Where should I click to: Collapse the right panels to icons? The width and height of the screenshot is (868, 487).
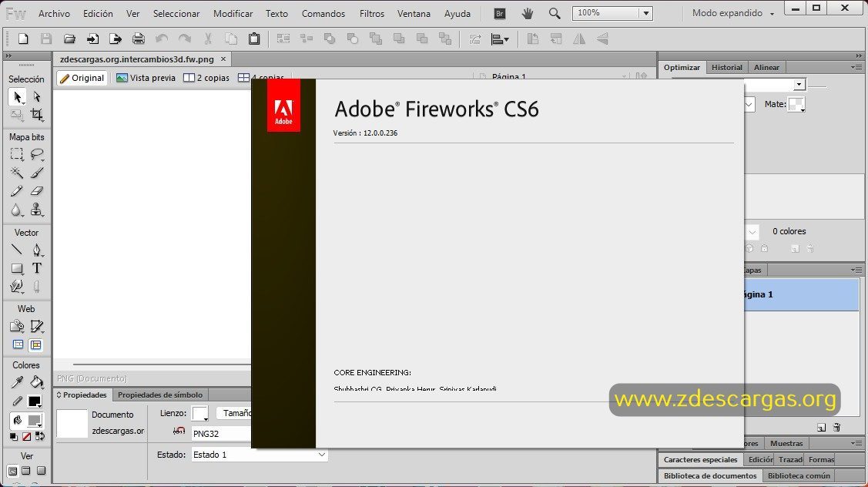click(859, 56)
